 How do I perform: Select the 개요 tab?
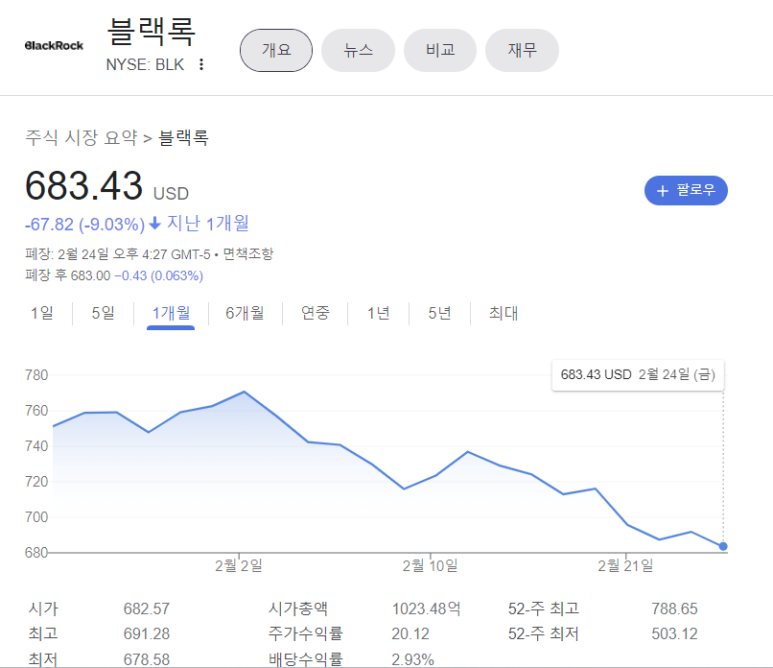click(276, 50)
